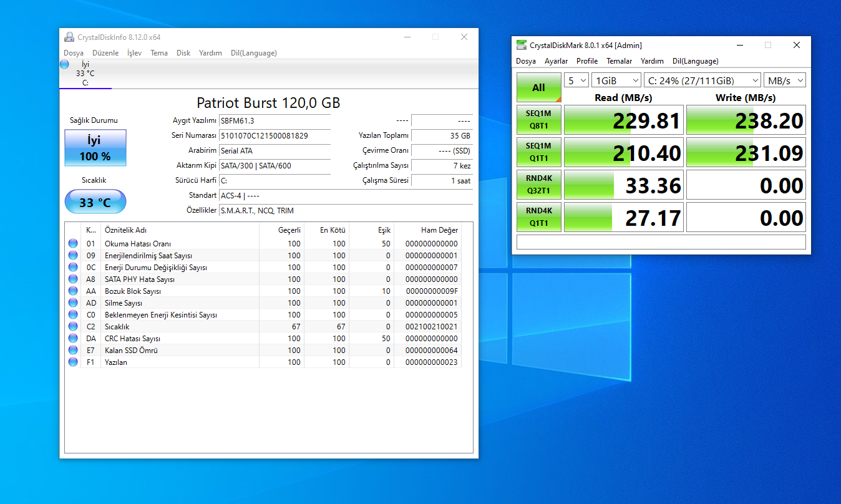Click the CrystalDiskMark title bar app icon
The image size is (841, 504).
point(521,45)
